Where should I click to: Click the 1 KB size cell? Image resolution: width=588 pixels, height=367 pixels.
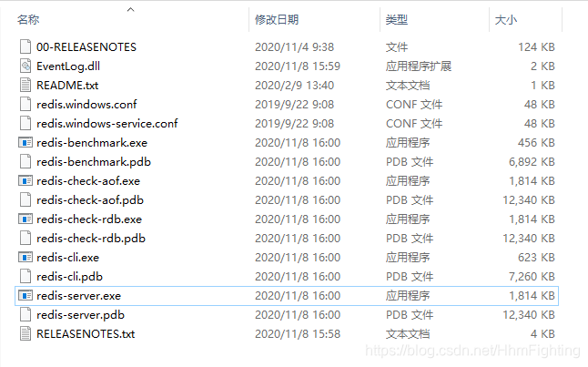click(542, 86)
